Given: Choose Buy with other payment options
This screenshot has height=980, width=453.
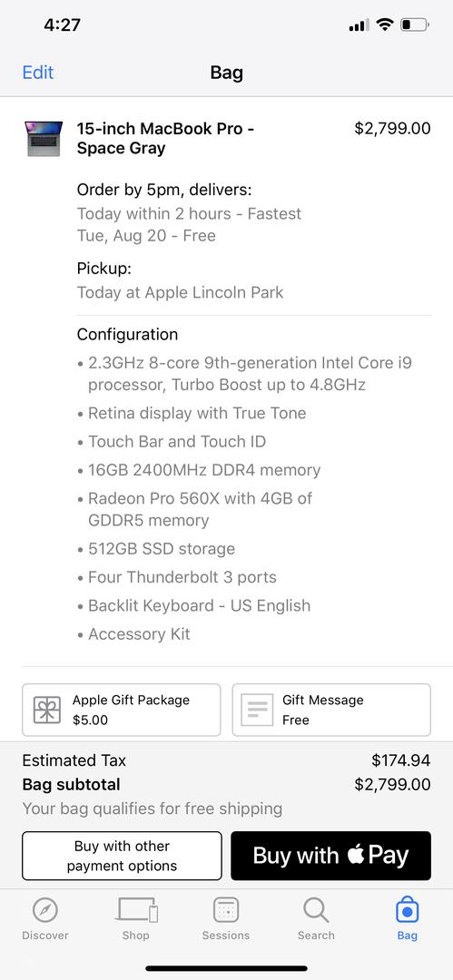Looking at the screenshot, I should pyautogui.click(x=122, y=856).
